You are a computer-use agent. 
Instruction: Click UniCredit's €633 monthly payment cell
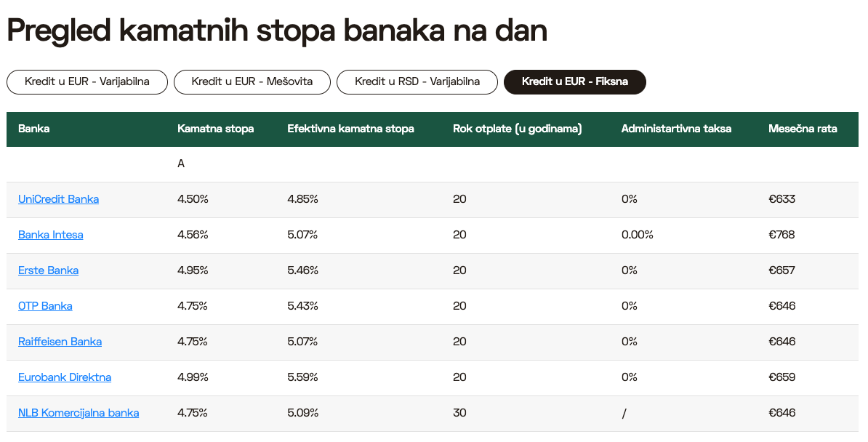(782, 199)
